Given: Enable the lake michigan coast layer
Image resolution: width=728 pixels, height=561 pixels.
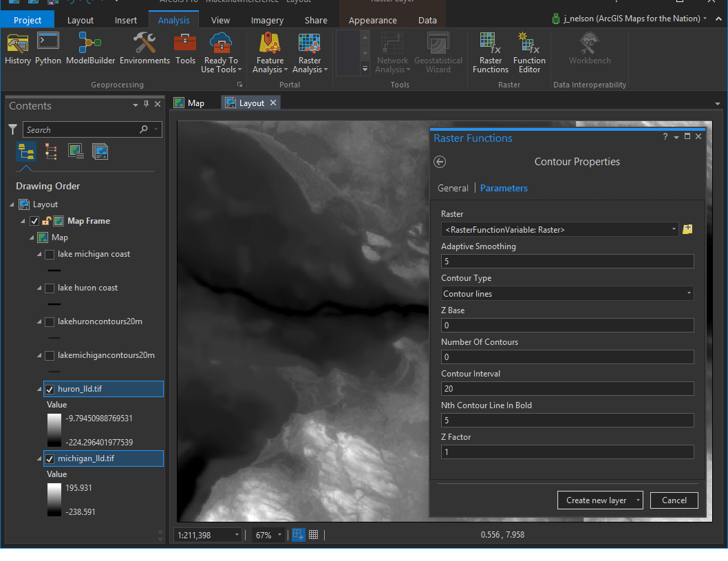Looking at the screenshot, I should (50, 255).
